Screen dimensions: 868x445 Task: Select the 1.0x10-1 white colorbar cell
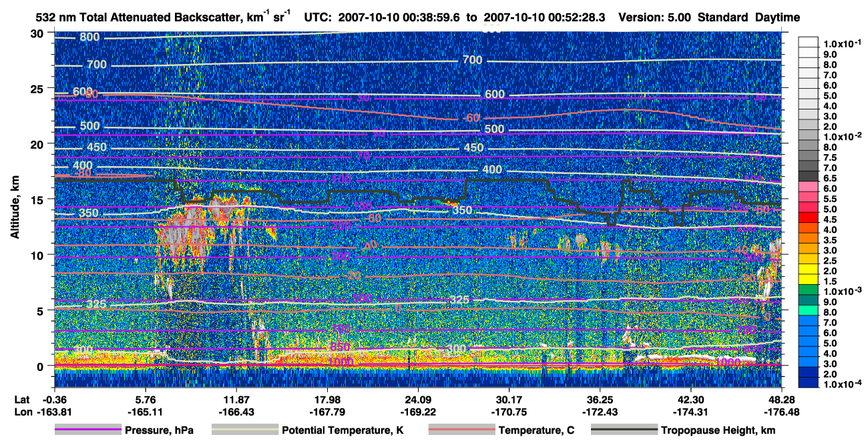pos(809,42)
